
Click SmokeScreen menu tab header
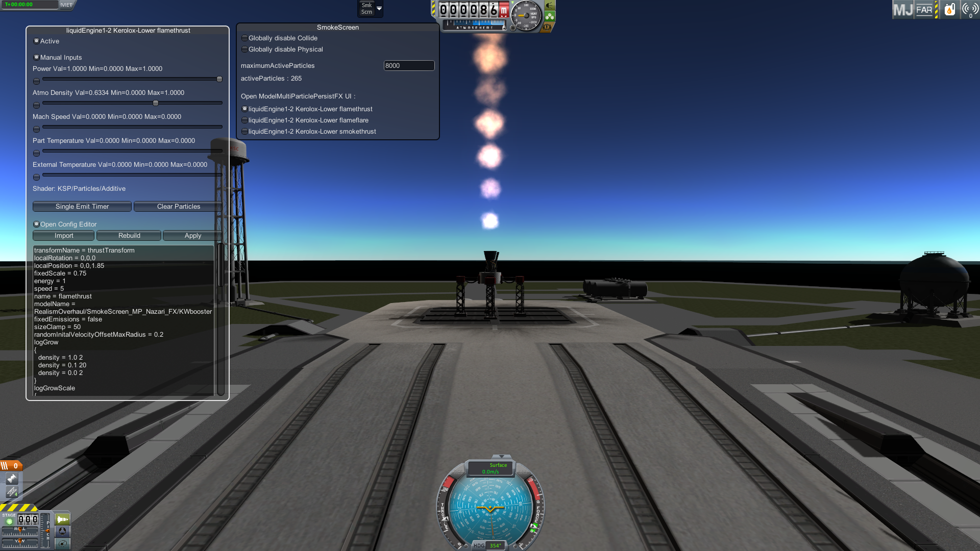point(337,27)
